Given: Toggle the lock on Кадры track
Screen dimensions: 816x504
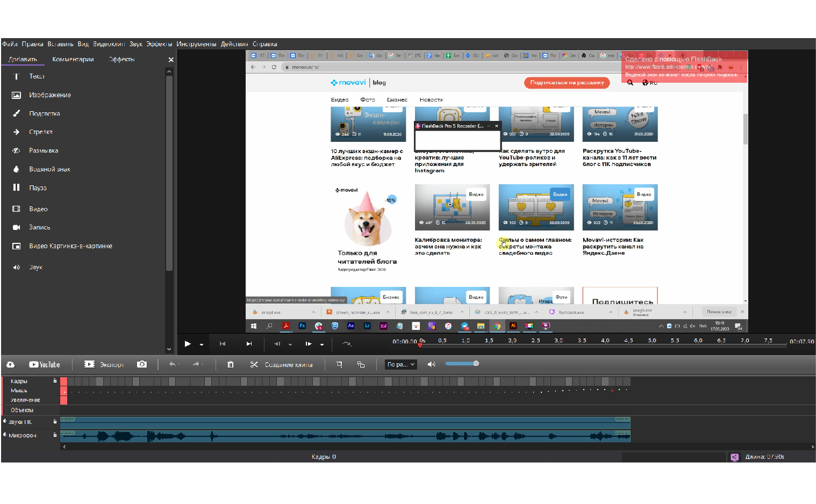Looking at the screenshot, I should pyautogui.click(x=55, y=380).
